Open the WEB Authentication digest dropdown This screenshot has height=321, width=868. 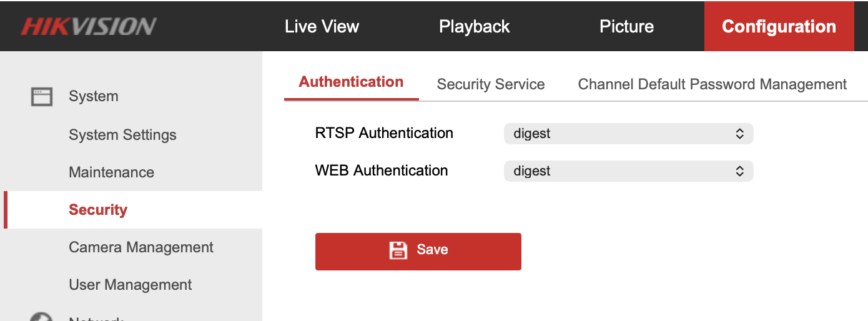[x=628, y=171]
